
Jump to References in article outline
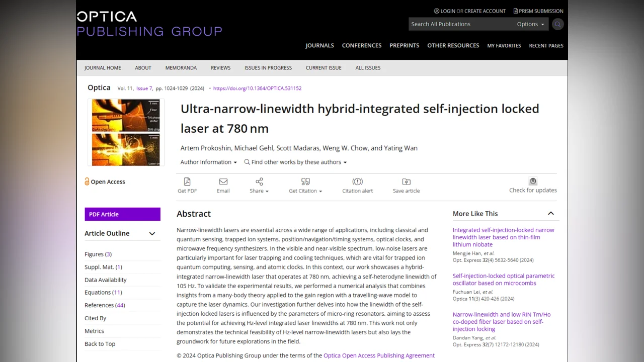click(x=99, y=305)
